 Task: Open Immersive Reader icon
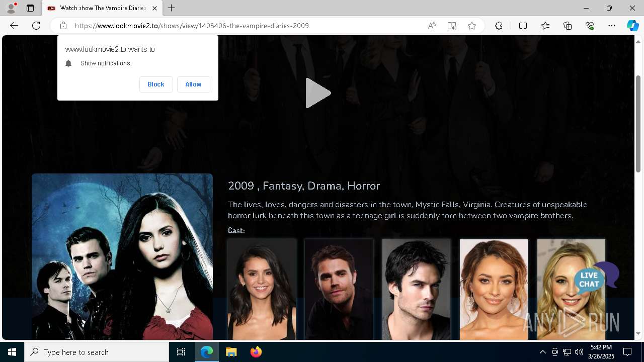click(452, 26)
